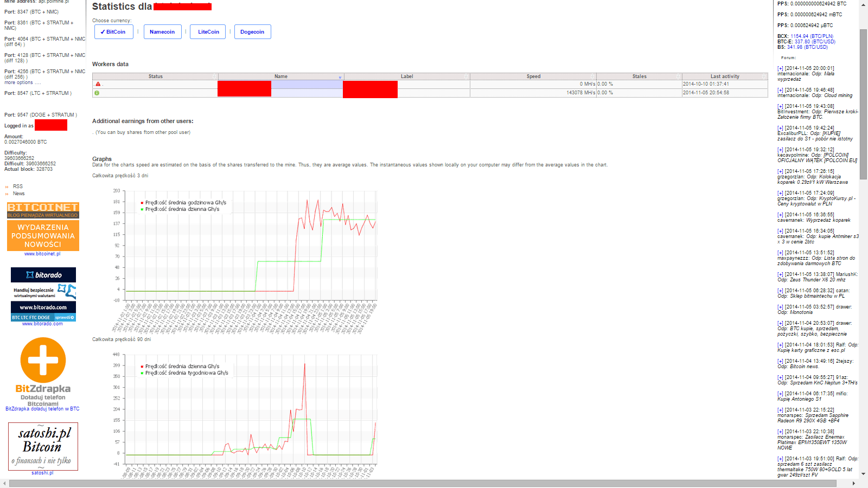The height and width of the screenshot is (488, 868).
Task: Click the green active worker status icon
Action: click(x=97, y=93)
